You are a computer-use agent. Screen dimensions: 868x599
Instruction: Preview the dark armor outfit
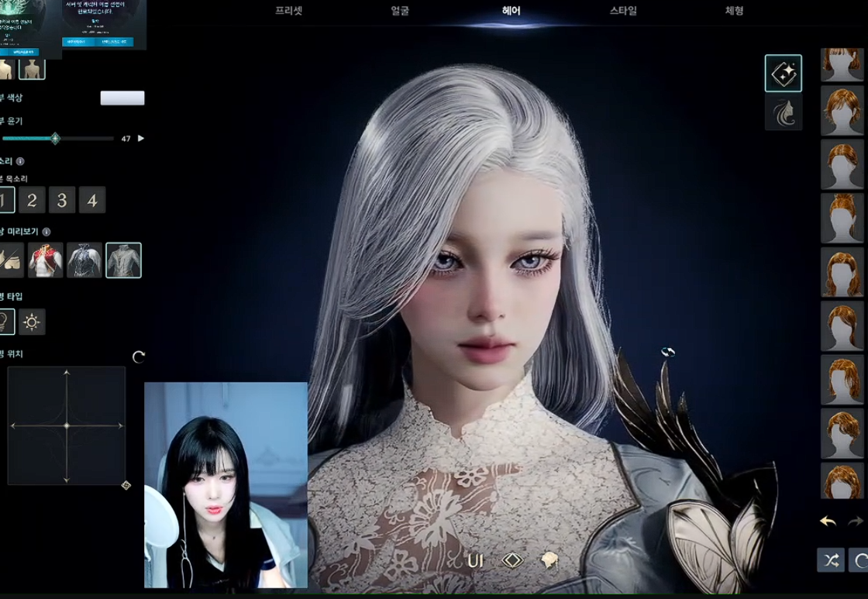(x=84, y=260)
